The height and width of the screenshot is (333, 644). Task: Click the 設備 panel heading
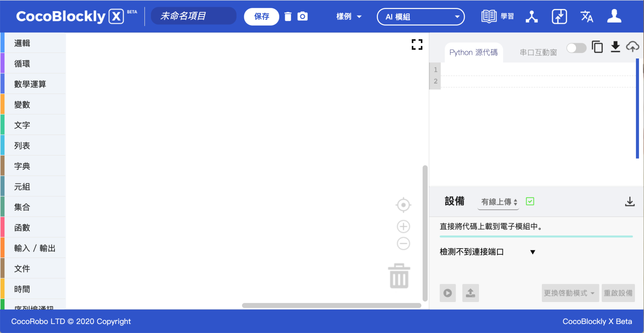(454, 201)
